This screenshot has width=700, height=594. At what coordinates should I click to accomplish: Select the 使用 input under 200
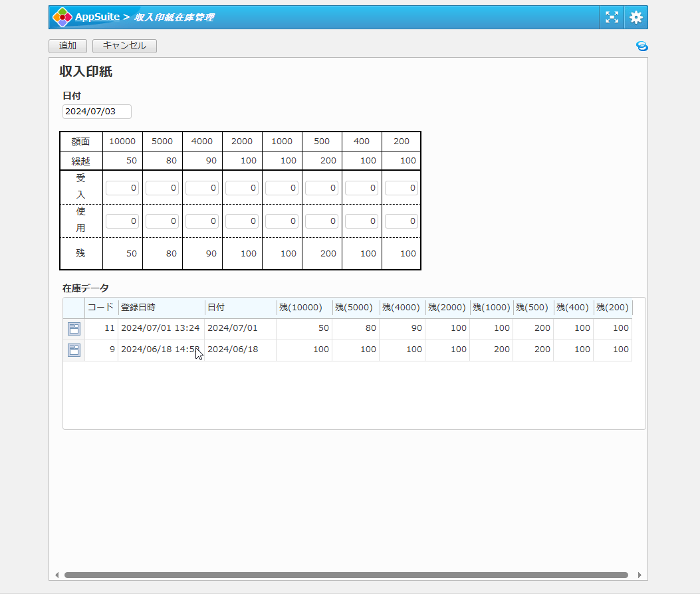coord(402,221)
